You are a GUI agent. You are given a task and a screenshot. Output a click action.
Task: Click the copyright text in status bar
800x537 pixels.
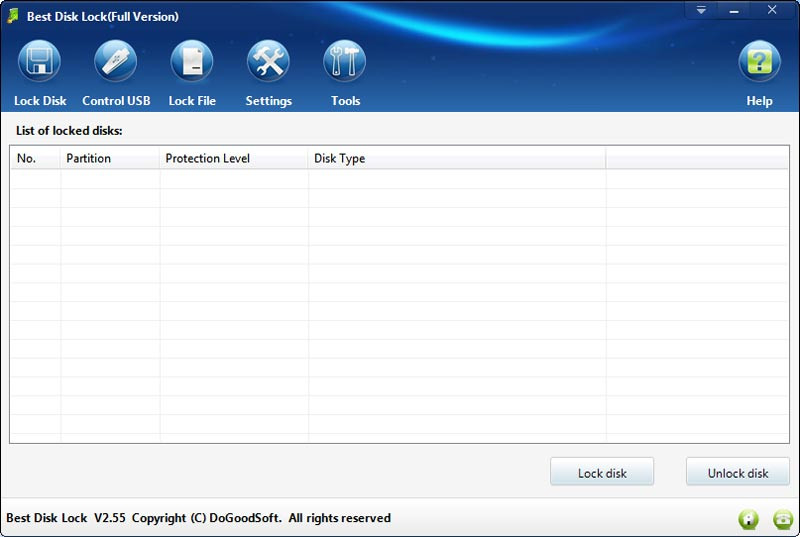point(198,518)
